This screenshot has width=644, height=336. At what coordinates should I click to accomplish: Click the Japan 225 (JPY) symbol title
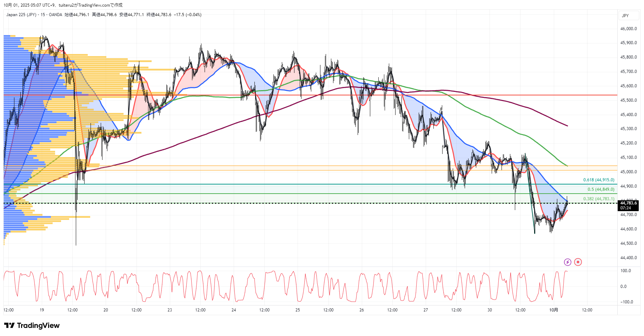[21, 15]
